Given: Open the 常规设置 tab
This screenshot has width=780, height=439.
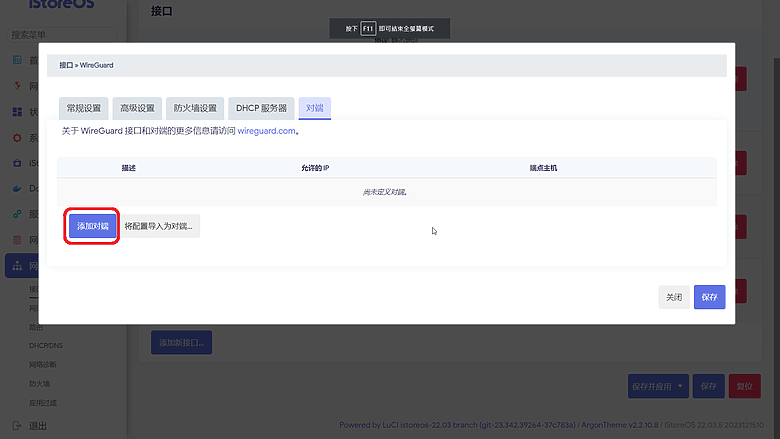Looking at the screenshot, I should tap(84, 108).
